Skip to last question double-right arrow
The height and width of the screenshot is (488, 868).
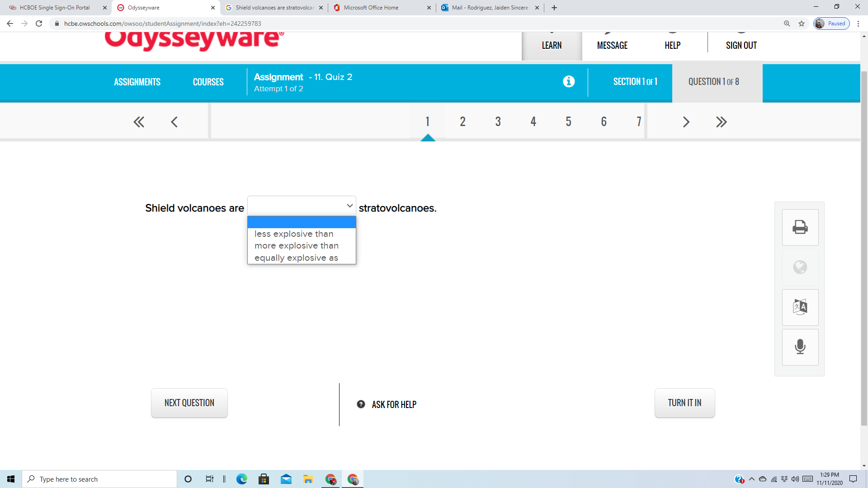pos(721,122)
